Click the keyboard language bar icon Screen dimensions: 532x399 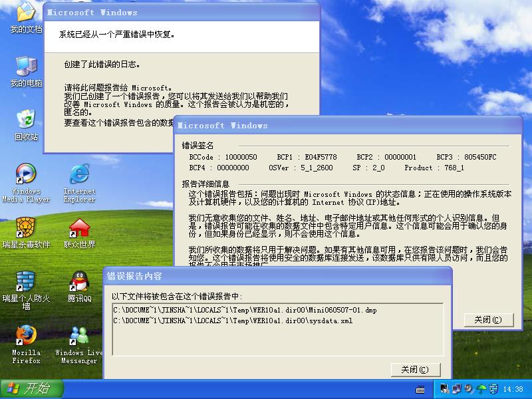tap(420, 390)
